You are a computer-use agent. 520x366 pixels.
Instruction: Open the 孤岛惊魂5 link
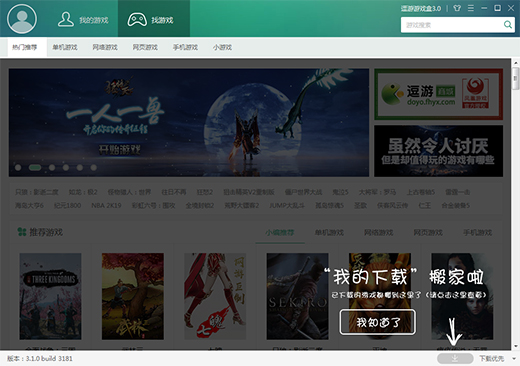point(329,206)
